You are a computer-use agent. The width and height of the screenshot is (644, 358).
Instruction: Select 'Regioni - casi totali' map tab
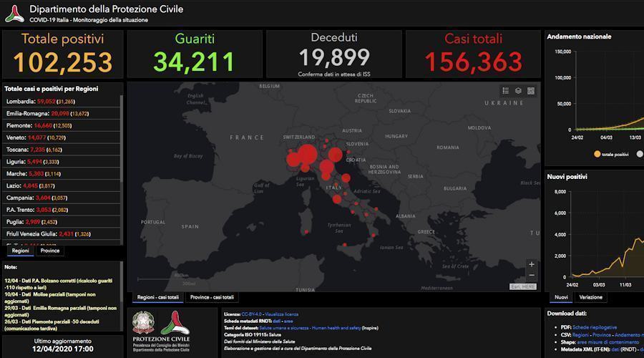(157, 297)
